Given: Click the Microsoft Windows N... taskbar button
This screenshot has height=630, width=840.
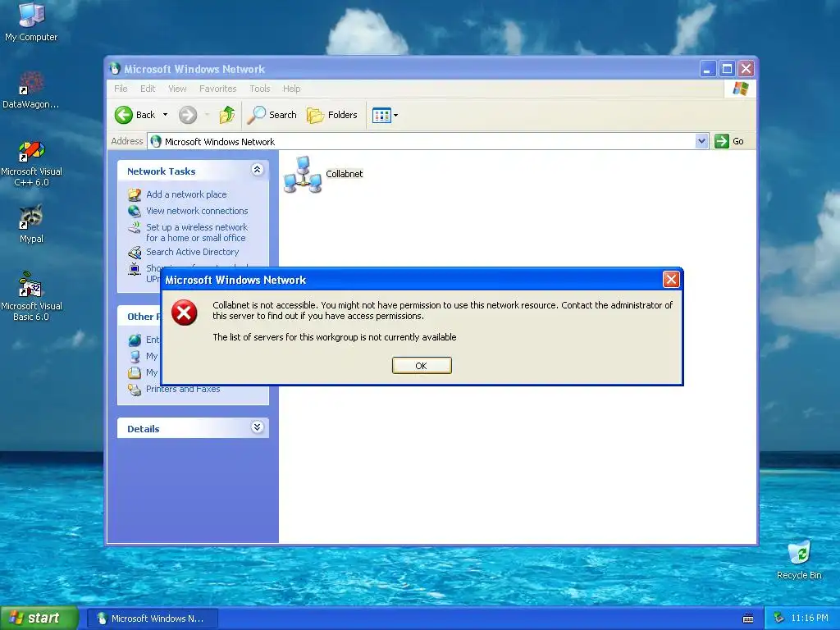Looking at the screenshot, I should tap(152, 619).
